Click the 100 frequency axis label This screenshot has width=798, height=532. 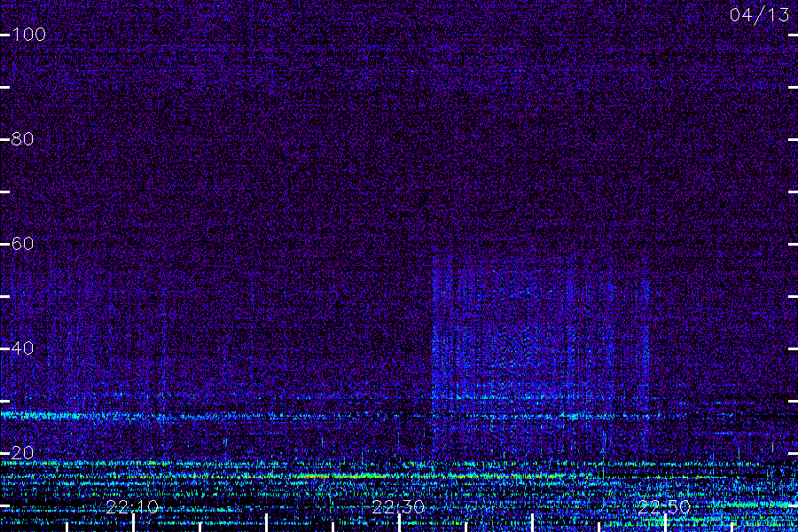click(28, 35)
